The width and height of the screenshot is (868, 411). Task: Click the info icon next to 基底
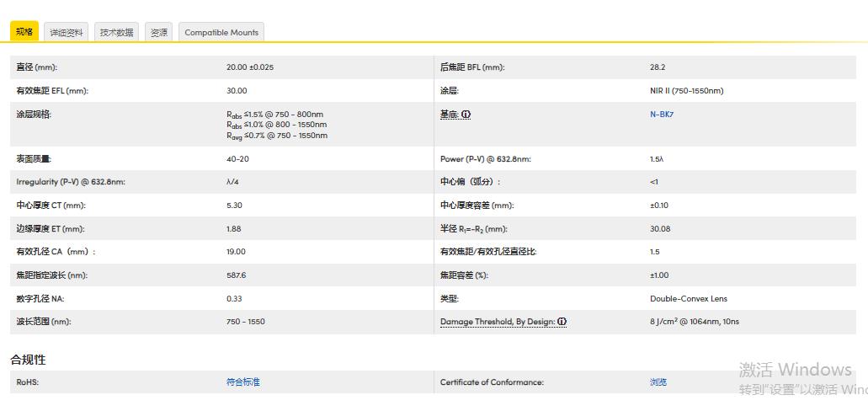(466, 115)
